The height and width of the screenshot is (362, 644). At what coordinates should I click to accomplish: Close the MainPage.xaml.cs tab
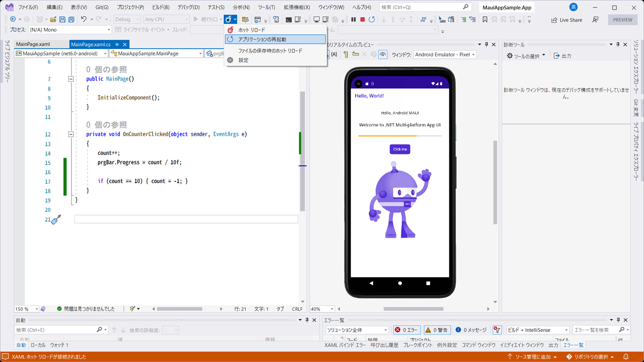(125, 45)
